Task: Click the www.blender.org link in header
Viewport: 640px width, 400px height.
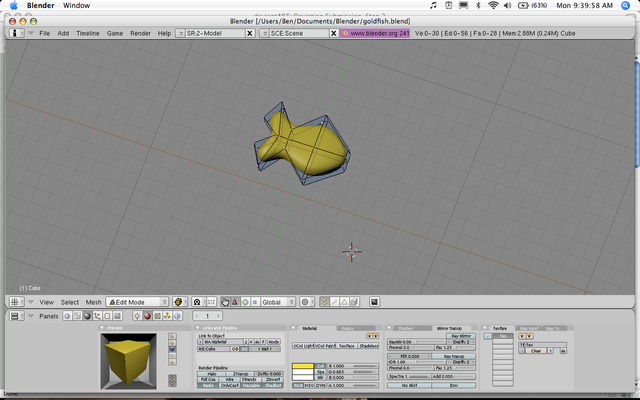Action: tap(375, 33)
